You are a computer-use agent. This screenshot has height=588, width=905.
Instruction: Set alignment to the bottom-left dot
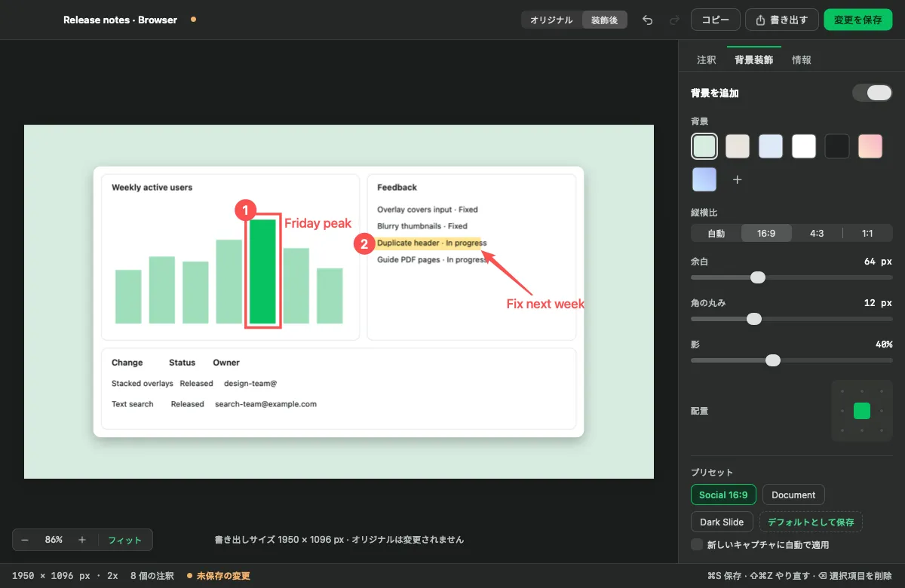pos(842,430)
